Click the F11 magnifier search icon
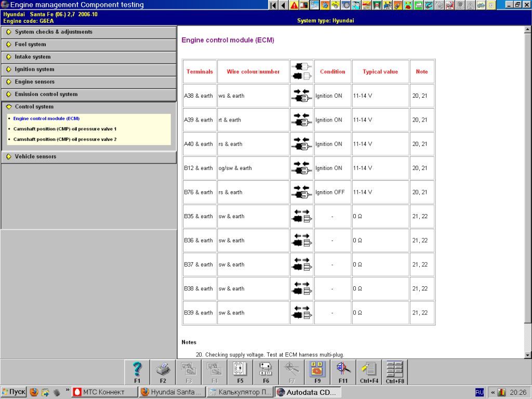Viewport: 532px width, 399px height. (343, 369)
